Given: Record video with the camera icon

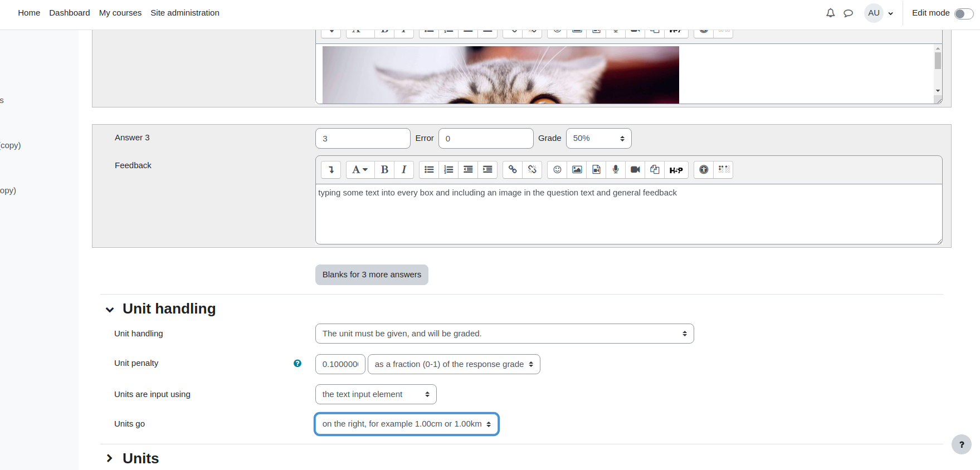Looking at the screenshot, I should (635, 170).
